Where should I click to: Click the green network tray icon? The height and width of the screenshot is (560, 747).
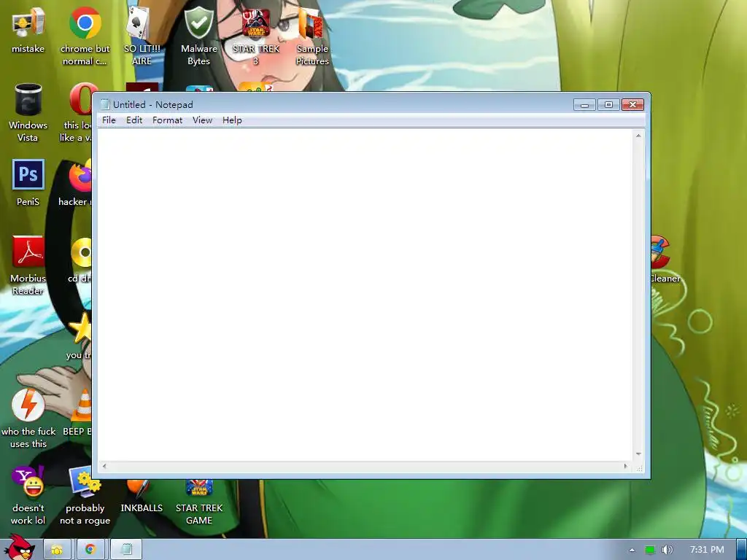coord(650,550)
